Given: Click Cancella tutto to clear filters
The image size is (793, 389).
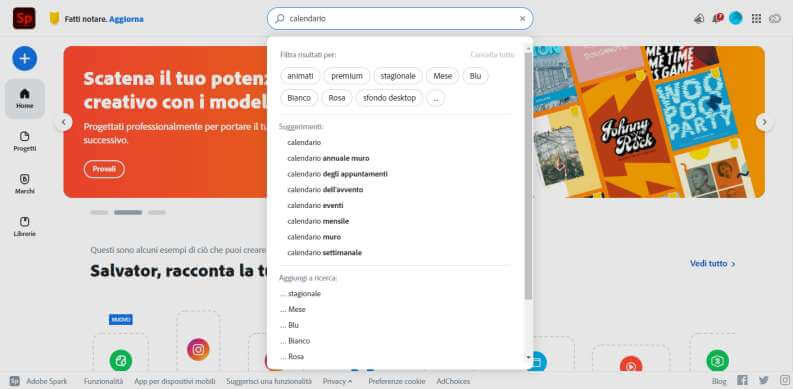Looking at the screenshot, I should pos(492,54).
